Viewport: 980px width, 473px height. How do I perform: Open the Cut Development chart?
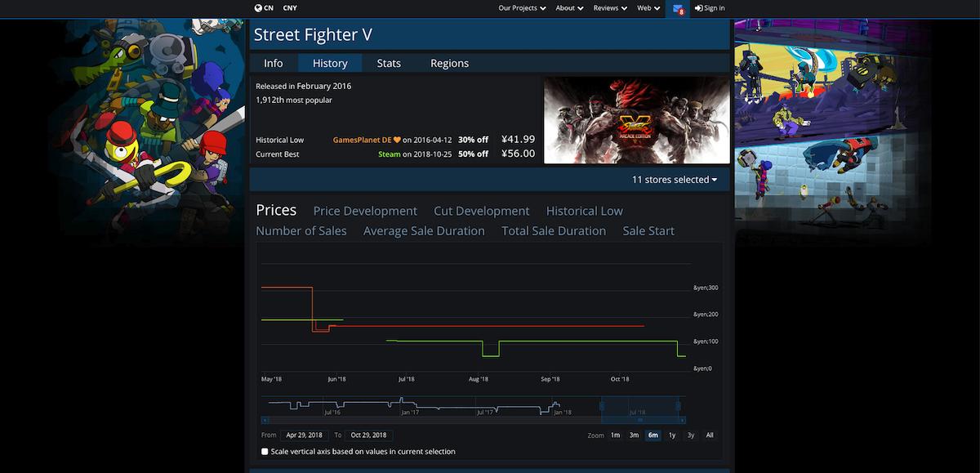tap(481, 211)
